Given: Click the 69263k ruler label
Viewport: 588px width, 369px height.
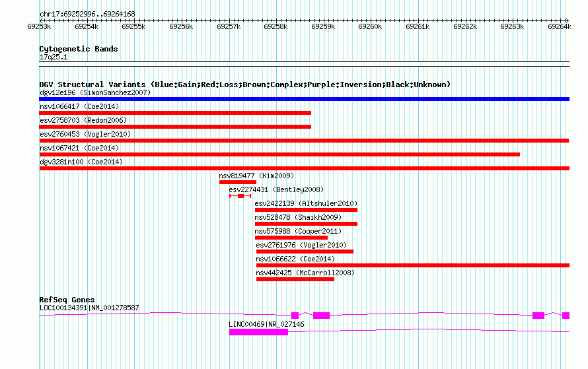Looking at the screenshot, I should tap(512, 26).
